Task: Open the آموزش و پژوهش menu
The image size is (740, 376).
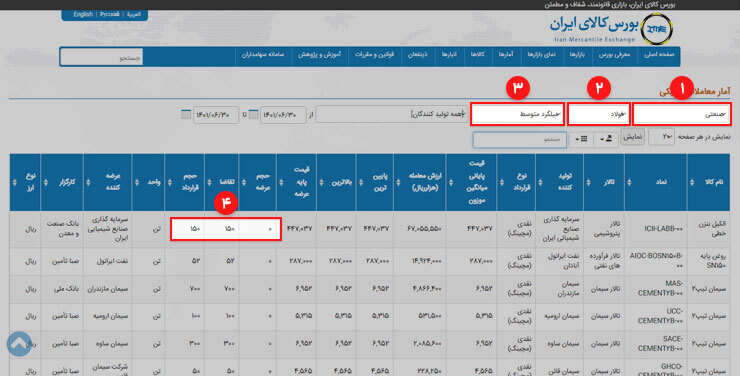Action: 320,55
